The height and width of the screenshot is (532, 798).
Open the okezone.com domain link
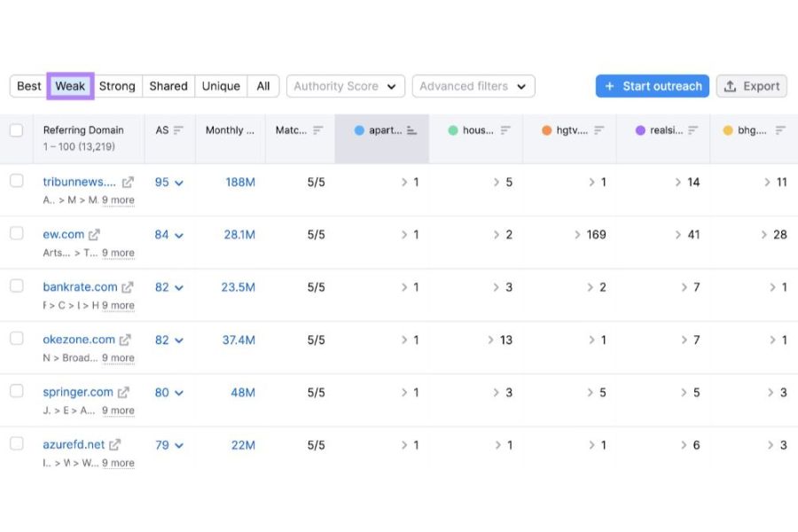click(79, 340)
